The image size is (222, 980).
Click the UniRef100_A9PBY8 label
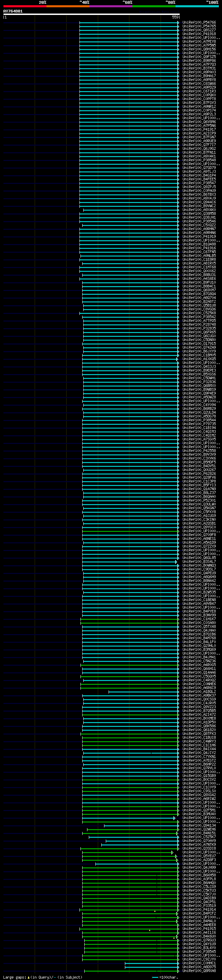[199, 80]
